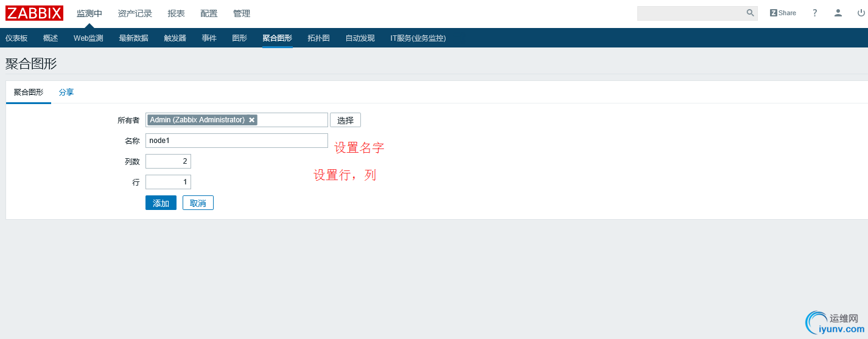868x339 pixels.
Task: Open the 管理 top menu
Action: 242,13
